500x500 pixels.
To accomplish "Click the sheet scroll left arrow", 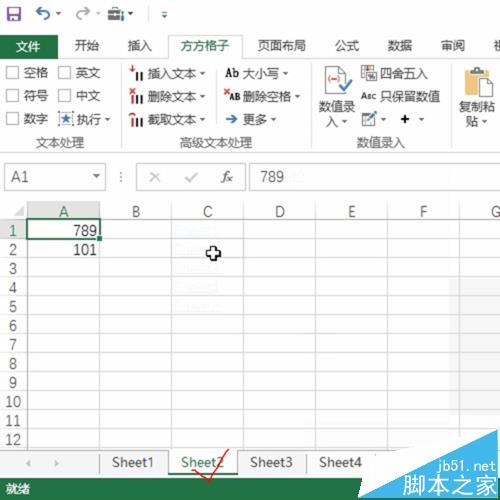I will [29, 463].
